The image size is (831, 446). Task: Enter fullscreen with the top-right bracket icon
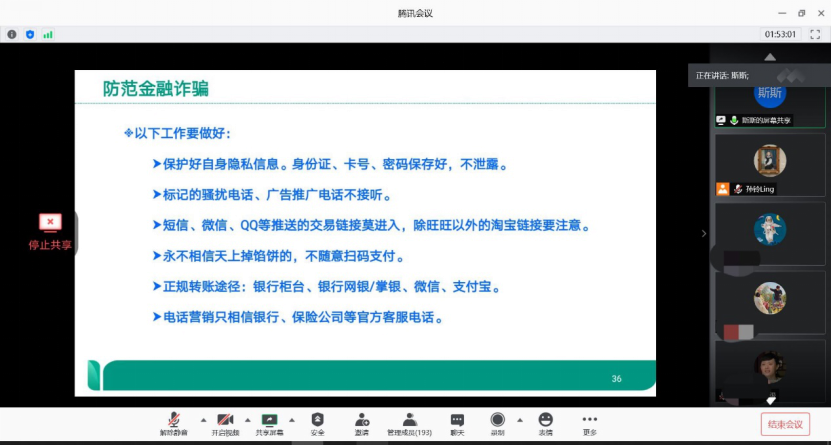pyautogui.click(x=815, y=34)
